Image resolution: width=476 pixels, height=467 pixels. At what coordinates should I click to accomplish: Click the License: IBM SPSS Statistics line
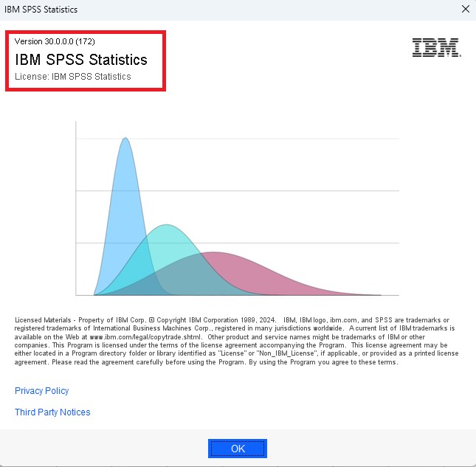click(x=73, y=77)
